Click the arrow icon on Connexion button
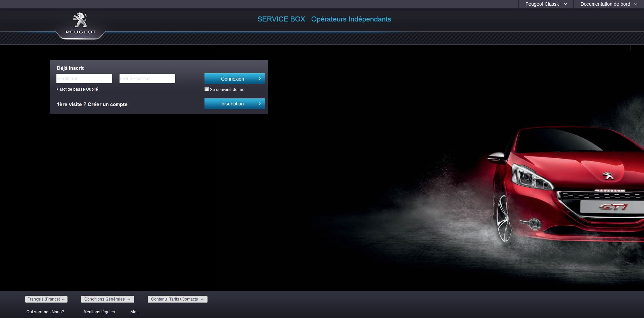 (x=260, y=79)
